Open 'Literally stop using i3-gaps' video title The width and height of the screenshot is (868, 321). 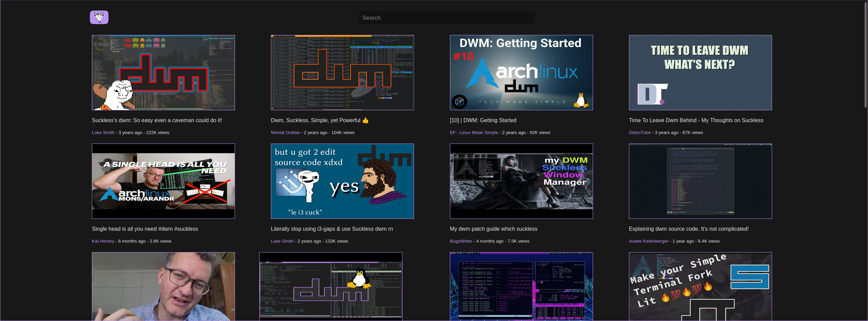click(332, 229)
